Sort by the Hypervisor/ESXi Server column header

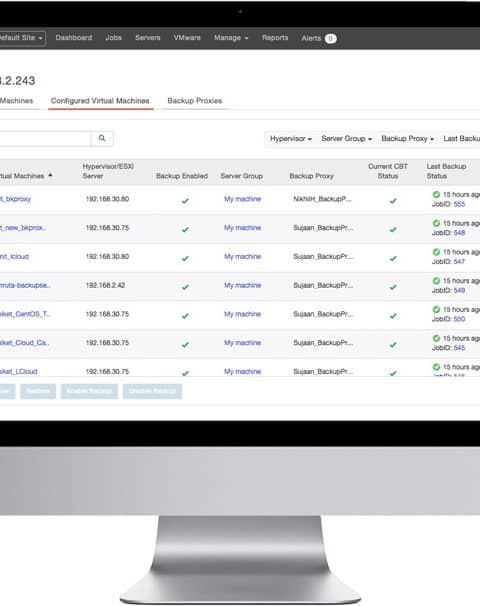(x=108, y=171)
